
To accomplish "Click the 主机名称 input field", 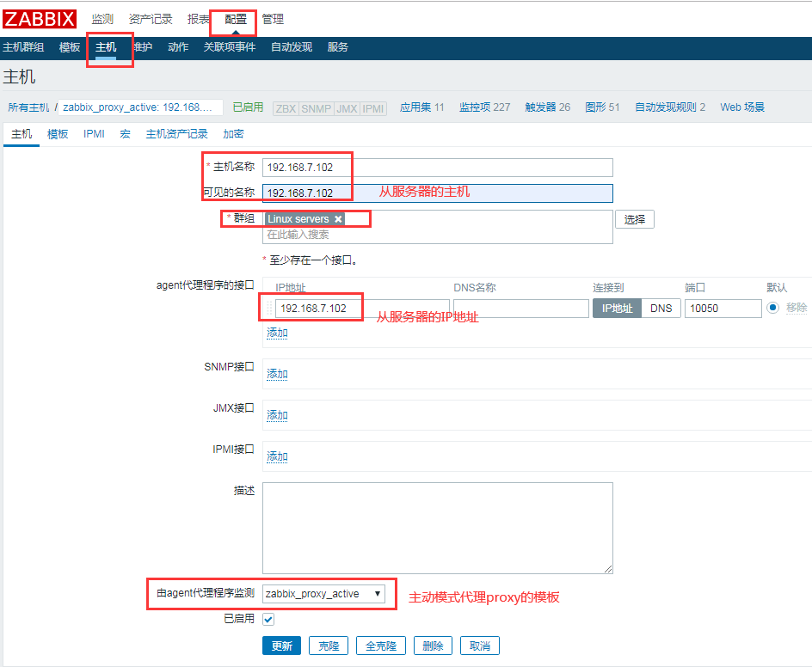I will pos(438,168).
